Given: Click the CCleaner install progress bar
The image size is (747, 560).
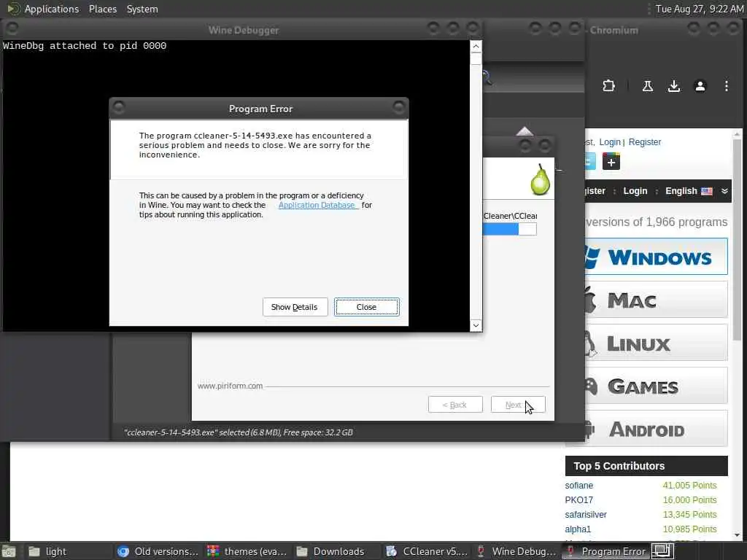Looking at the screenshot, I should (510, 229).
